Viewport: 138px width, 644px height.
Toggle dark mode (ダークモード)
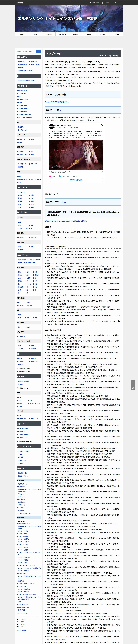tap(95, 2)
